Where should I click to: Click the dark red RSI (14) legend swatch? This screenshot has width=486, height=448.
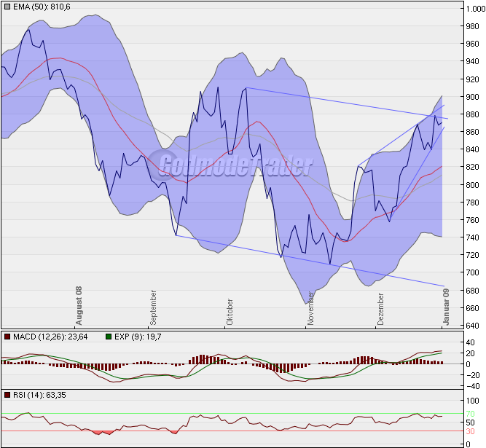click(7, 395)
